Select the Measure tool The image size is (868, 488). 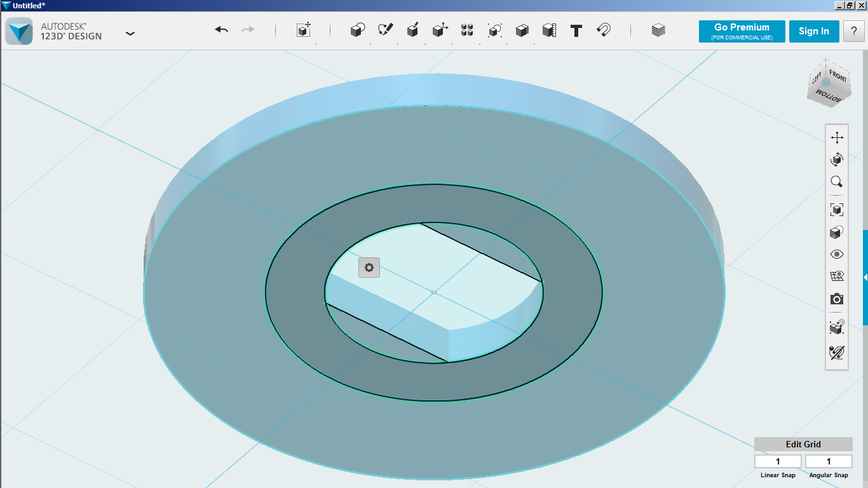(549, 30)
